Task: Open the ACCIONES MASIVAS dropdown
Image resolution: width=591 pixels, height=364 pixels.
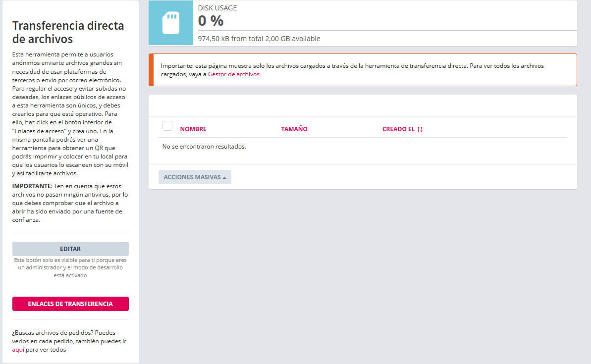Action: 195,177
